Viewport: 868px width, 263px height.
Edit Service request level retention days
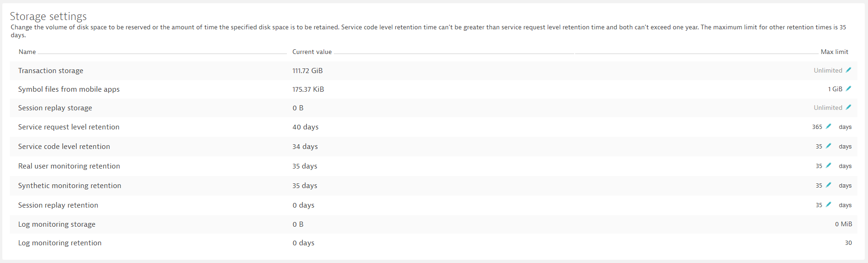828,127
